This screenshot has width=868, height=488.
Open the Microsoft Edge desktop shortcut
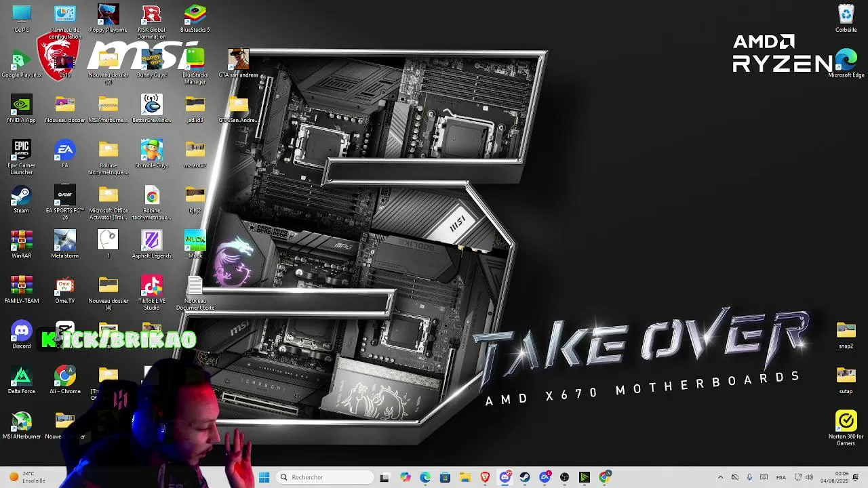tap(846, 64)
